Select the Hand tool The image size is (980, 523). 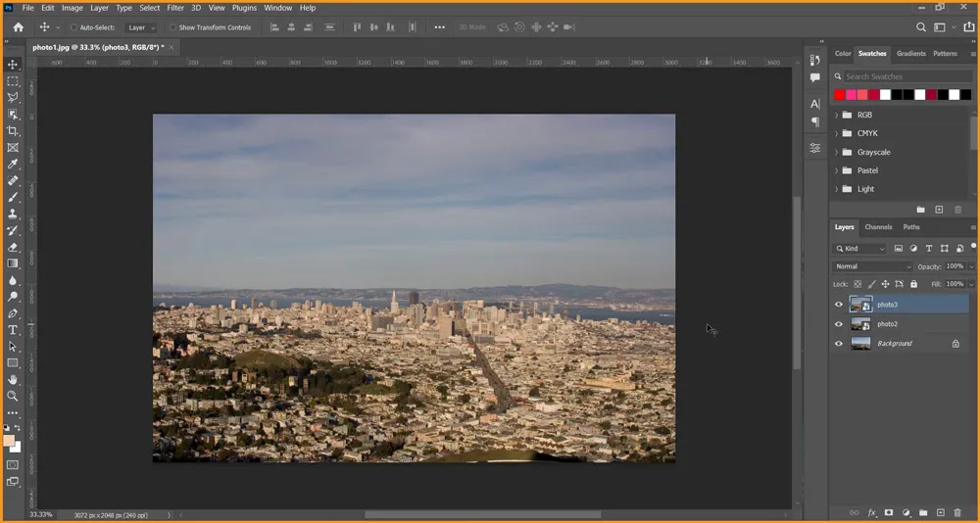click(x=13, y=379)
